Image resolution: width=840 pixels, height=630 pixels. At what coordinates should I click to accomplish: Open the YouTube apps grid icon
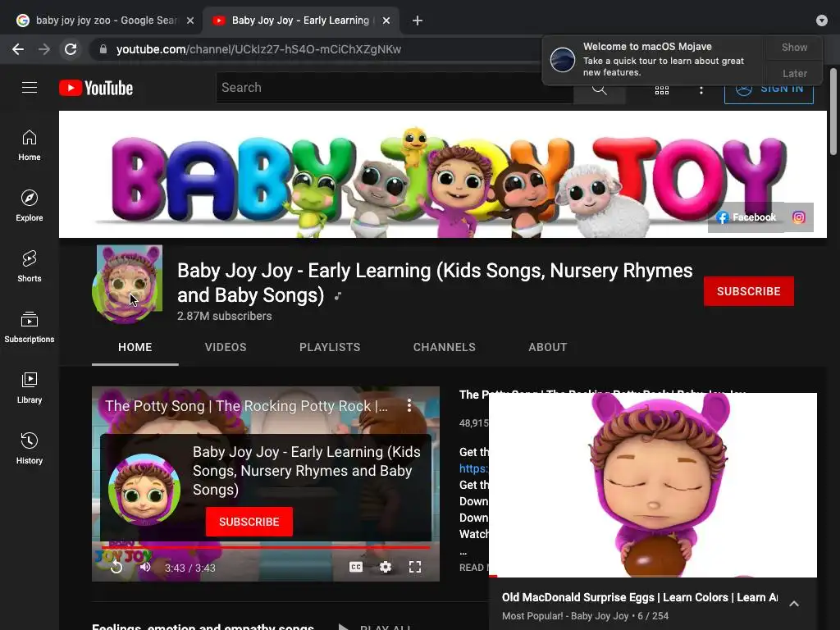(662, 90)
